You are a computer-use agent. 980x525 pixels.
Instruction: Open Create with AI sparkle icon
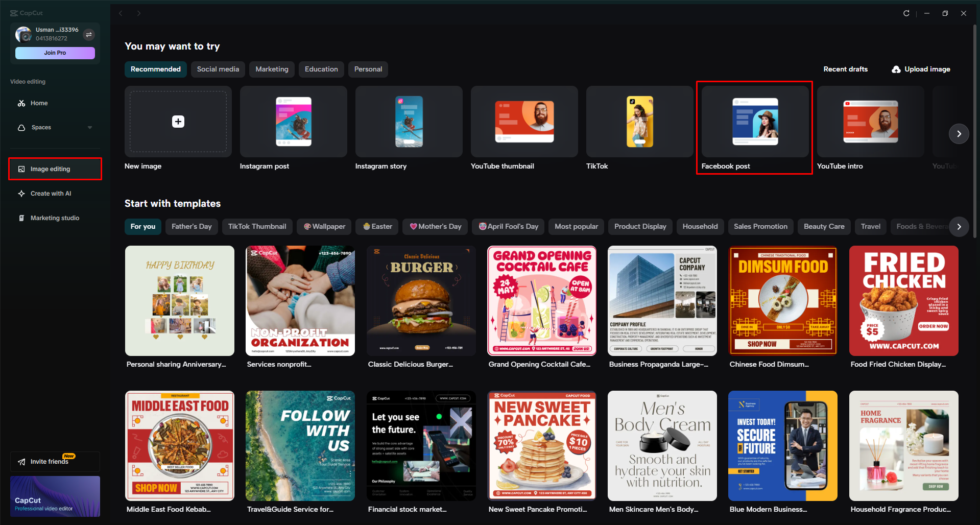[x=21, y=194]
